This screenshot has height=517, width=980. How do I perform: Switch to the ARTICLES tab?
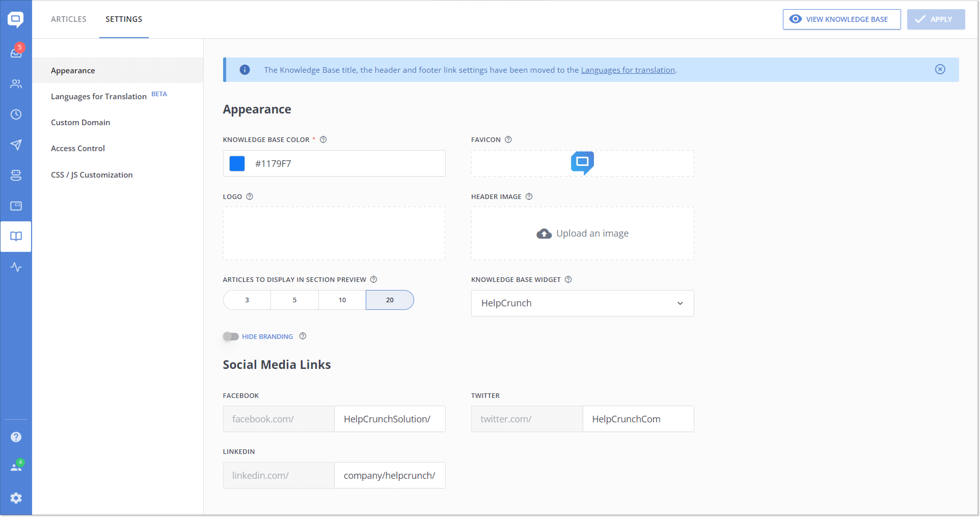tap(69, 19)
